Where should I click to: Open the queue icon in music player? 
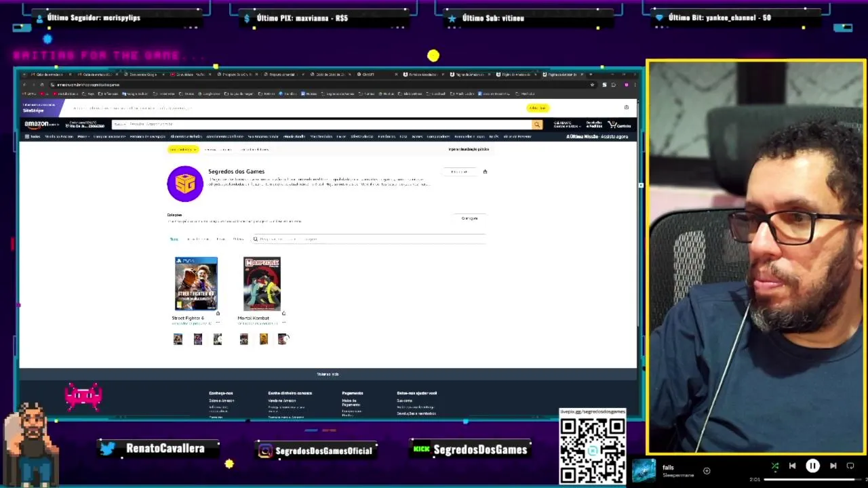coord(850,466)
